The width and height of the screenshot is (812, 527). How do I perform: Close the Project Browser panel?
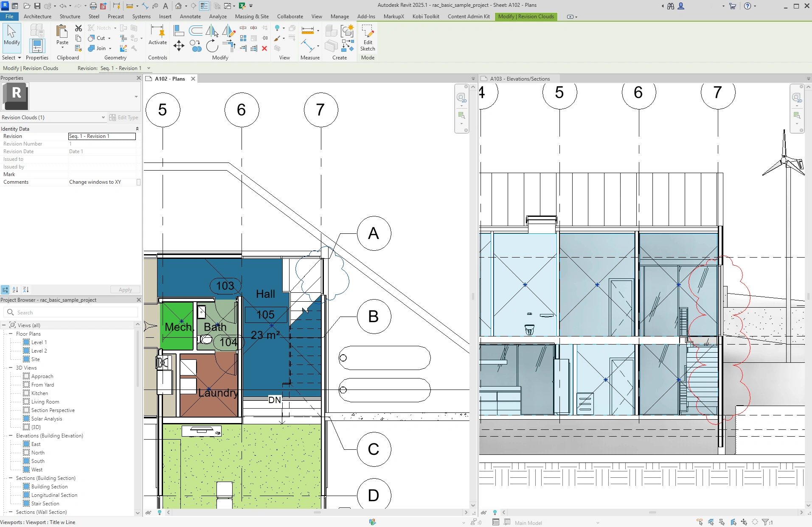[x=138, y=300]
